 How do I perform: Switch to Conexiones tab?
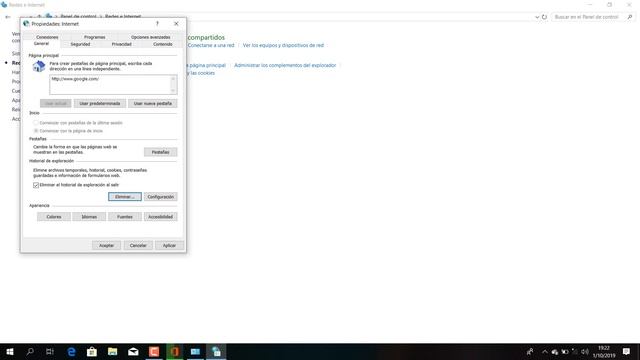pos(47,37)
